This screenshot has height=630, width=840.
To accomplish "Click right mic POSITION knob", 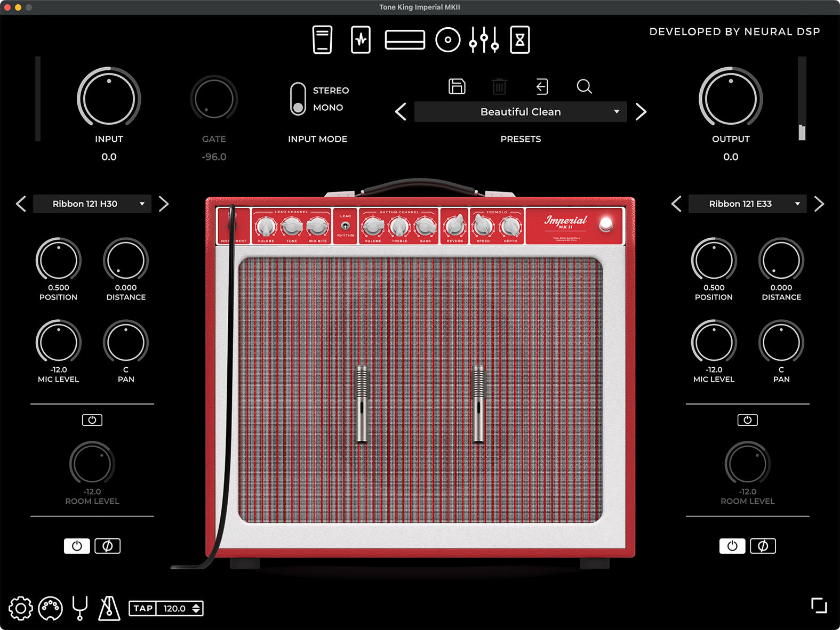I will (x=714, y=260).
